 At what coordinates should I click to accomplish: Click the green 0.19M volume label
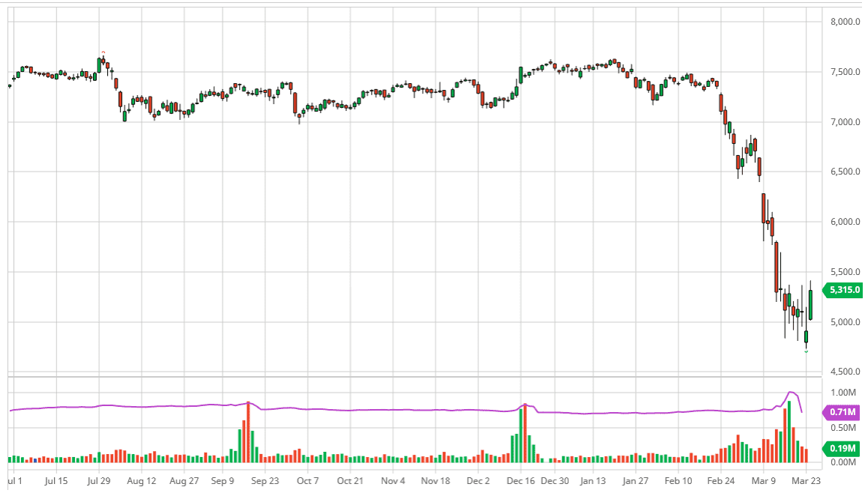click(x=841, y=447)
